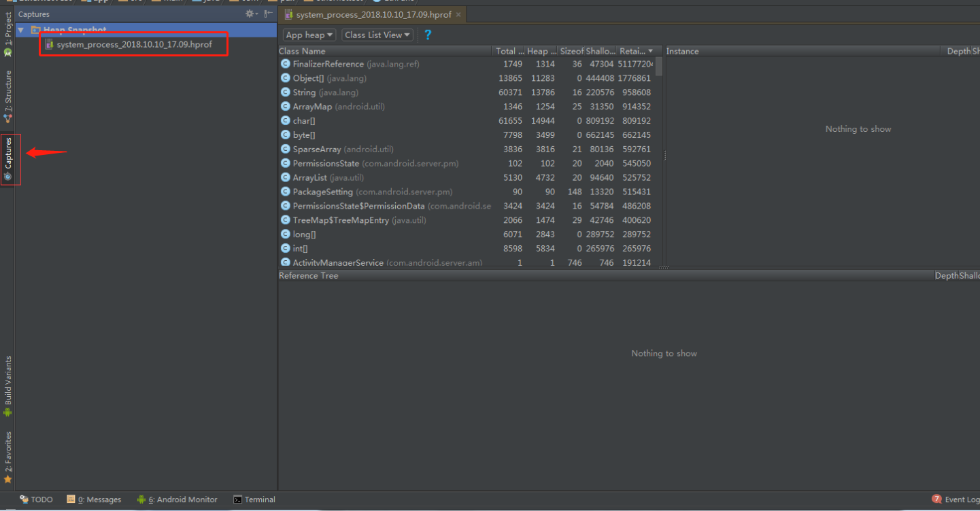
Task: Toggle the Captures side tab
Action: pyautogui.click(x=8, y=159)
